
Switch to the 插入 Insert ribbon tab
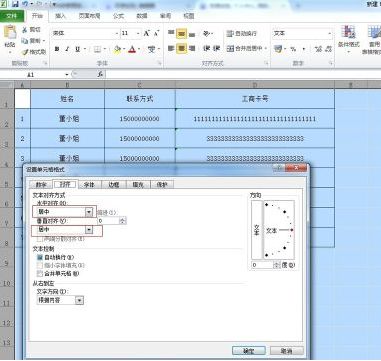tap(60, 16)
